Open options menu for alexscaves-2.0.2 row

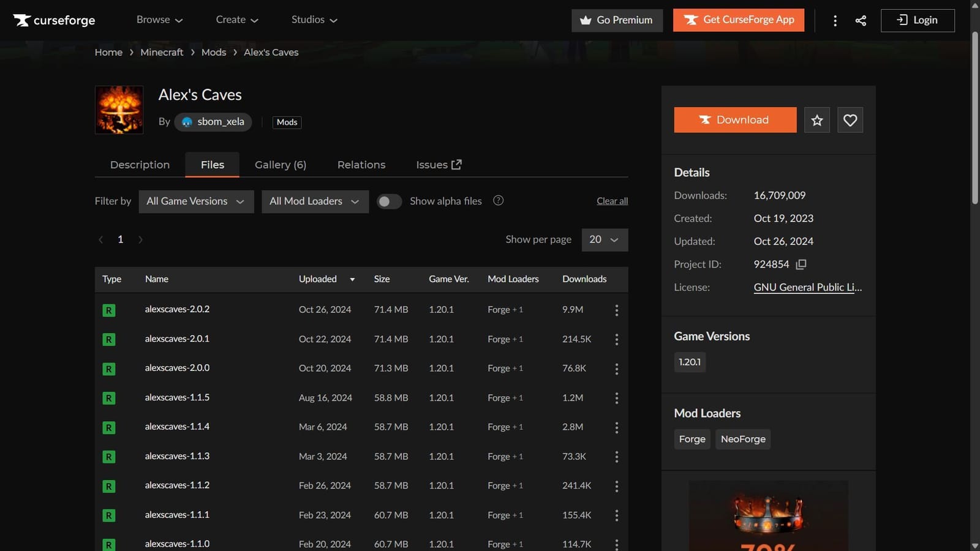point(616,310)
